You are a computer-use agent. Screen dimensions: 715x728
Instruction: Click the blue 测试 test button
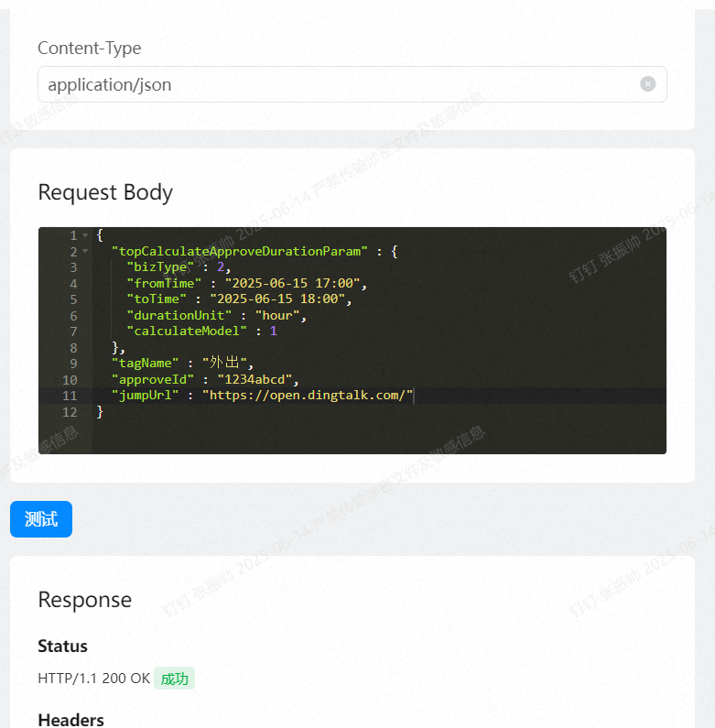(41, 519)
